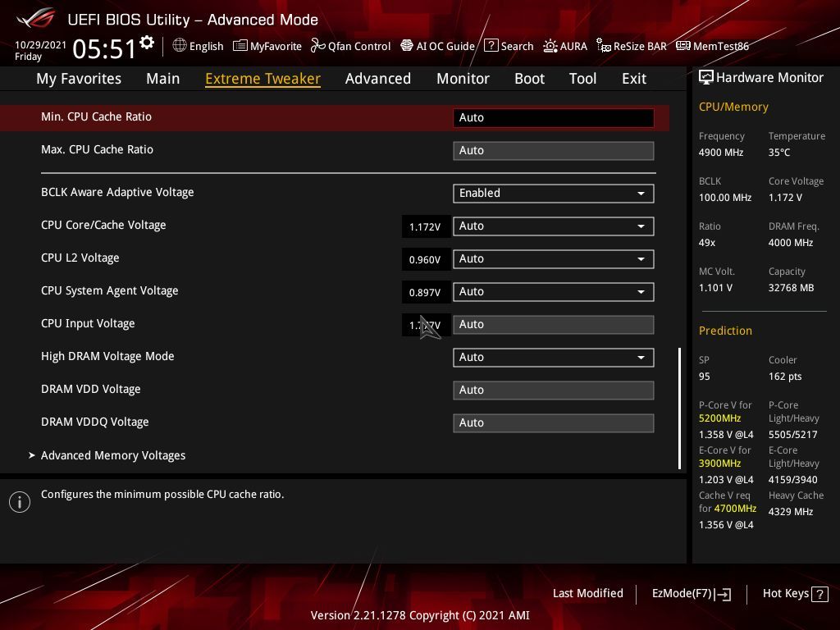Screen dimensions: 840x630
Task: Select the Exit tab
Action: tap(634, 79)
